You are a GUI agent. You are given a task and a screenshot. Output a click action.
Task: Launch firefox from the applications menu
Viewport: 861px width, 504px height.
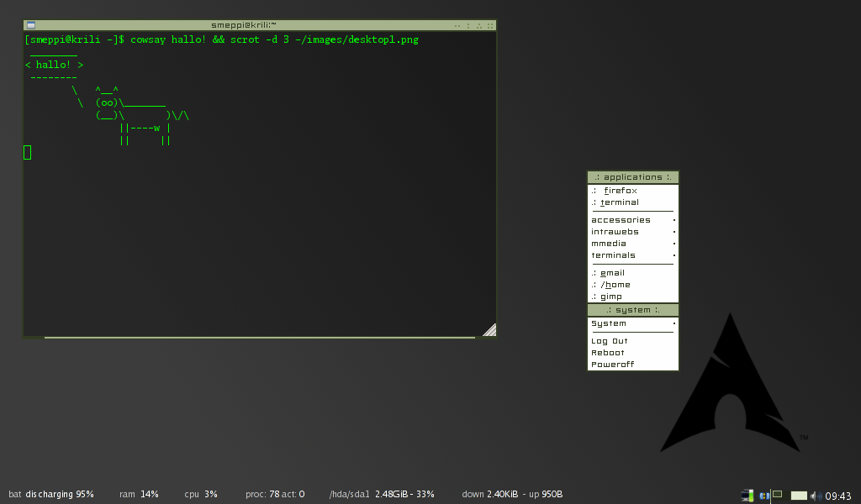tap(632, 191)
